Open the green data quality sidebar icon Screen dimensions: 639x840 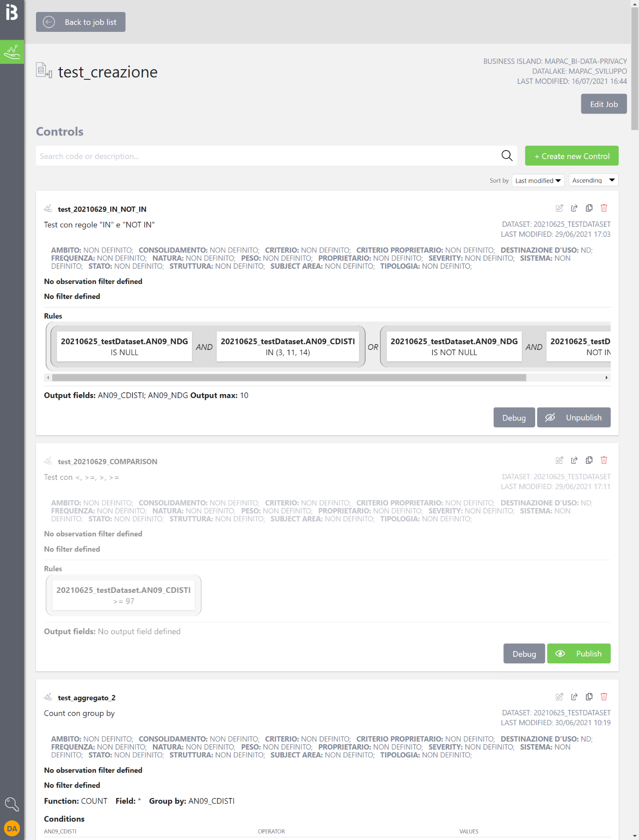(12, 52)
